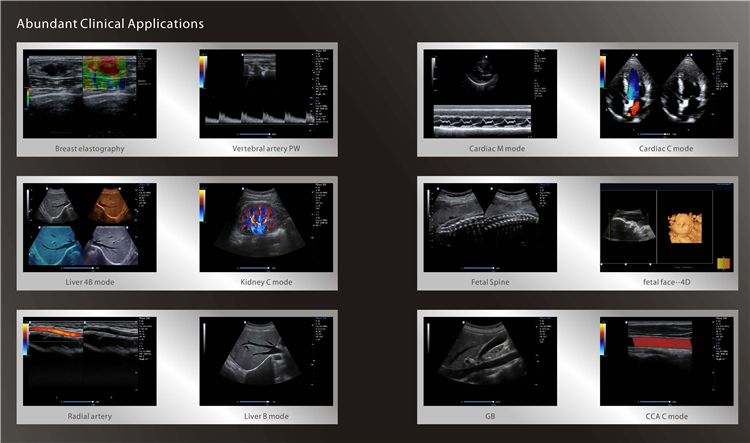Click color scale bar in Kidney C mode
The image size is (750, 443).
(x=205, y=204)
